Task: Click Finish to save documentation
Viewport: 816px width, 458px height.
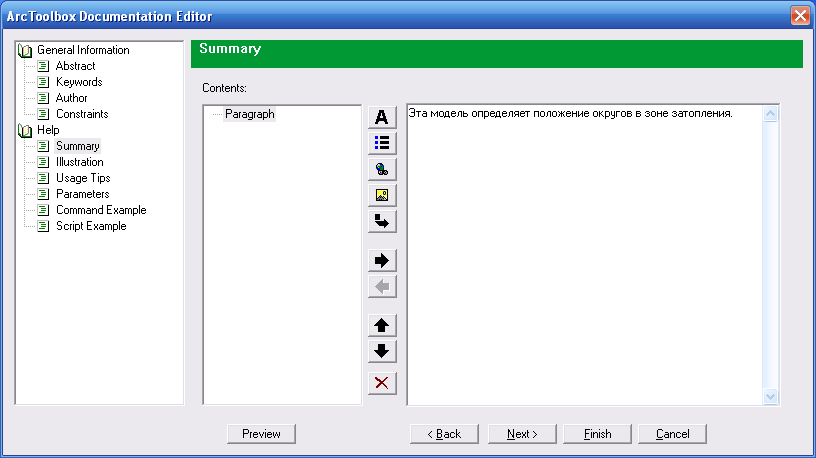Action: tap(597, 434)
